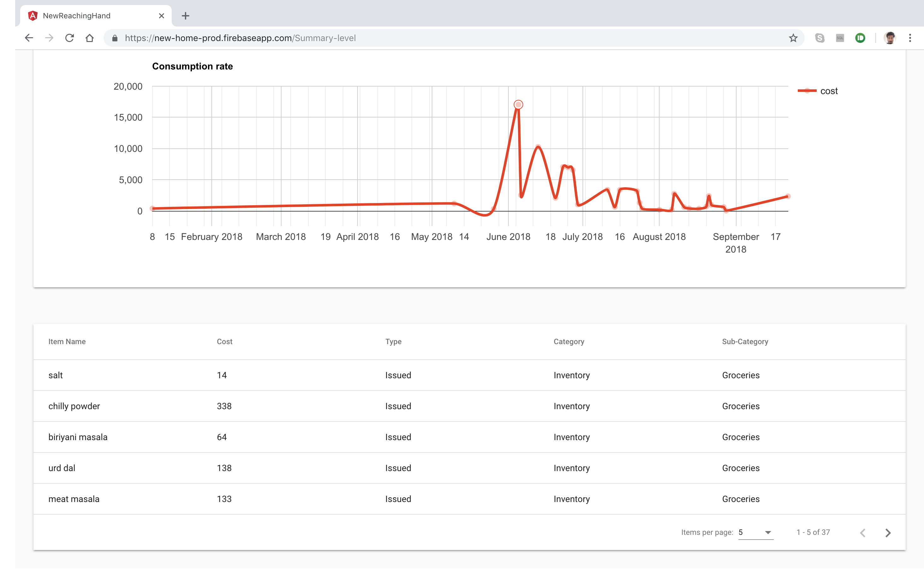Click the browser forward arrow
924x586 pixels.
[x=49, y=38]
